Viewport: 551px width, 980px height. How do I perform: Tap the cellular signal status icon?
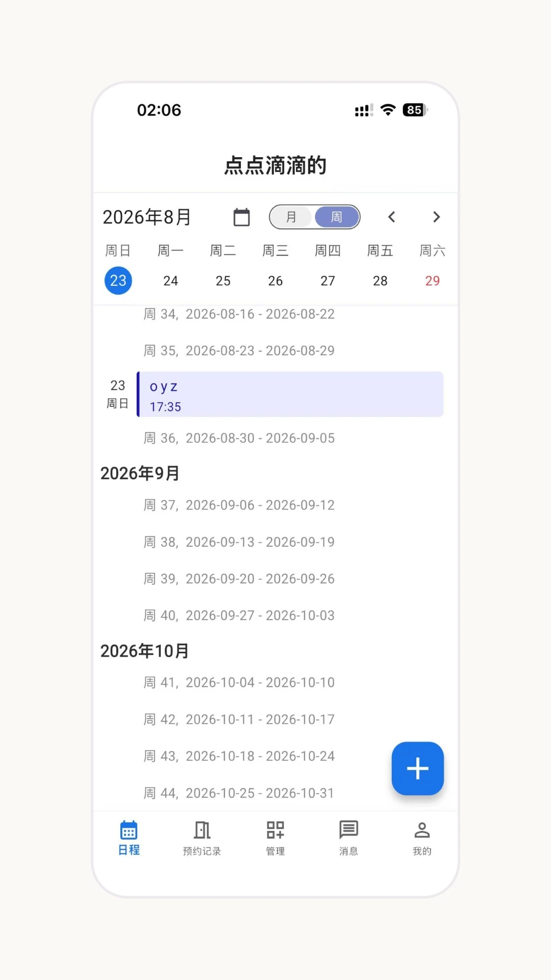(x=364, y=110)
